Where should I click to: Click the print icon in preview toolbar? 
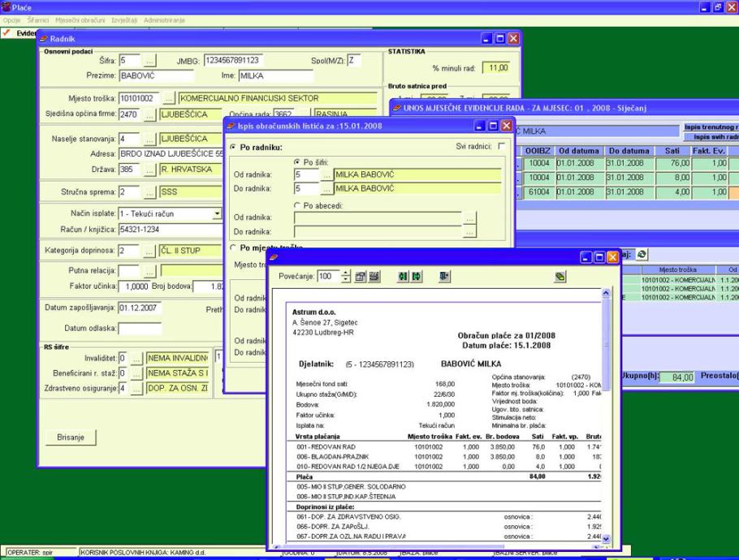coord(374,277)
